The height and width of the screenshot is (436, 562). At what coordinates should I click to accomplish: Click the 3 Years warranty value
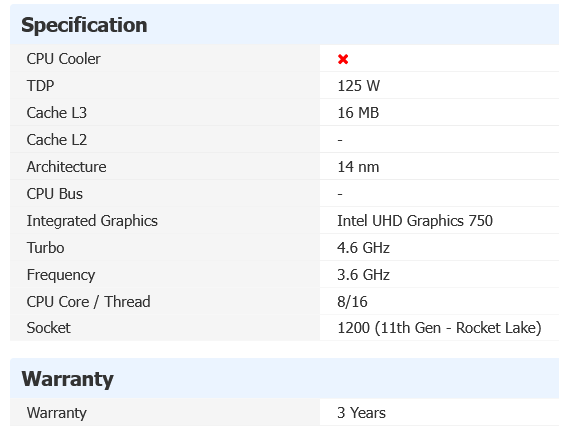pyautogui.click(x=361, y=413)
